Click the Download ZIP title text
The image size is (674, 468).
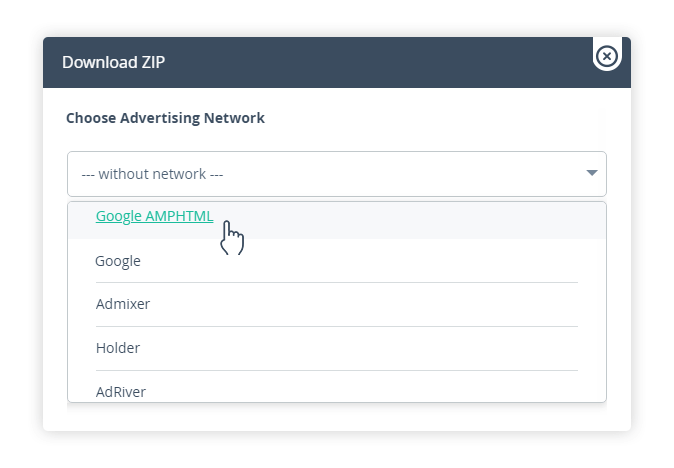(113, 62)
